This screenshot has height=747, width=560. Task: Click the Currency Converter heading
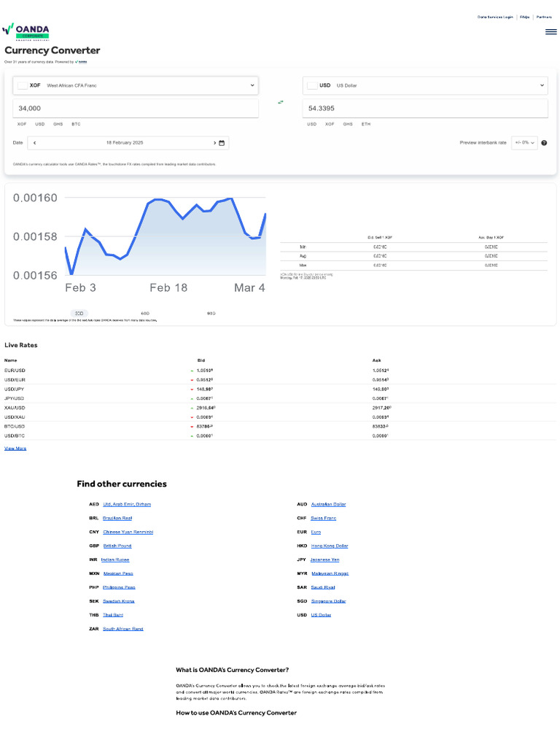pos(52,50)
